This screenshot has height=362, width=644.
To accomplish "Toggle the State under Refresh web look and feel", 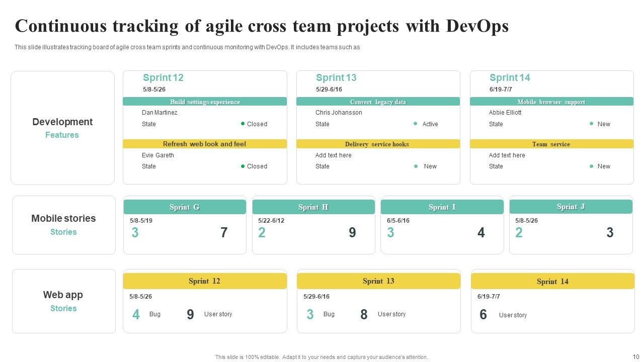I will click(x=149, y=166).
